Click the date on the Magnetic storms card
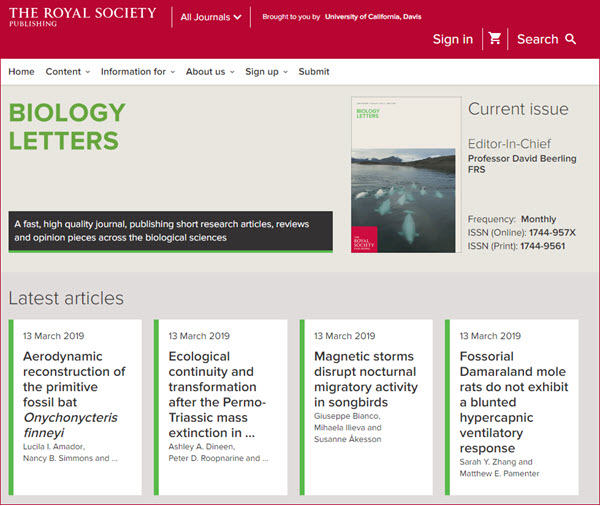Screen dimensions: 600x506 [x=344, y=336]
